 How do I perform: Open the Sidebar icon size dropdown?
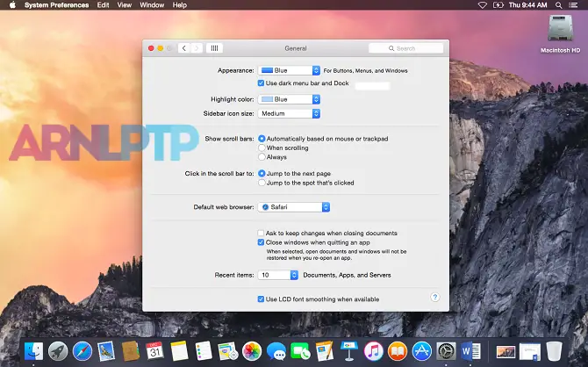click(x=290, y=113)
